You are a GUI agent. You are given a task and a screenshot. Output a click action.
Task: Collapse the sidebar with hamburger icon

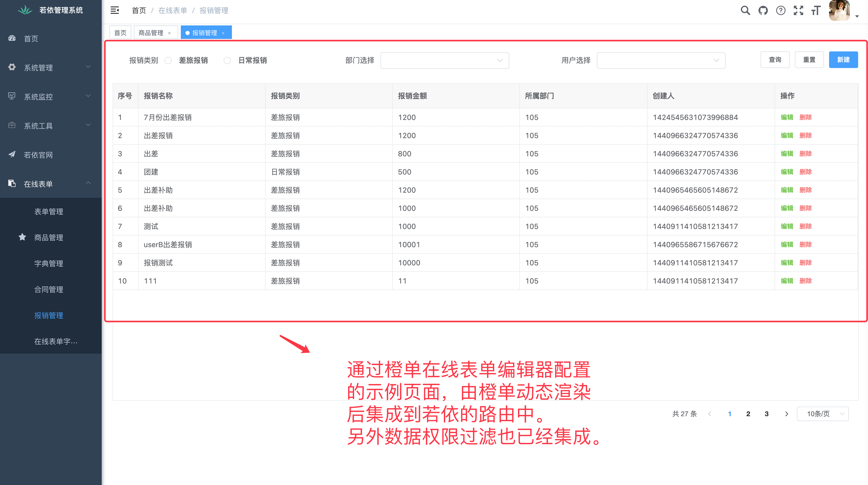[x=115, y=10]
